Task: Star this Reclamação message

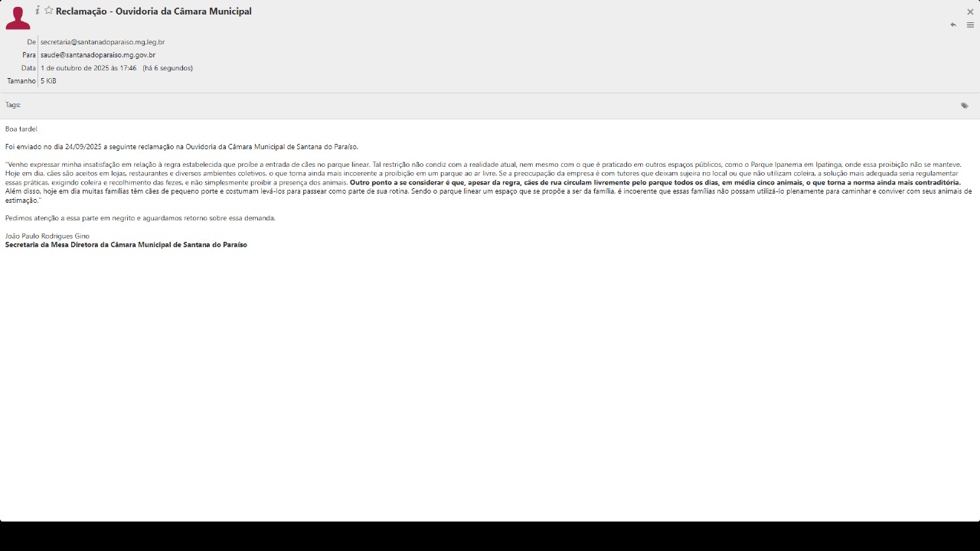Action: pos(48,11)
